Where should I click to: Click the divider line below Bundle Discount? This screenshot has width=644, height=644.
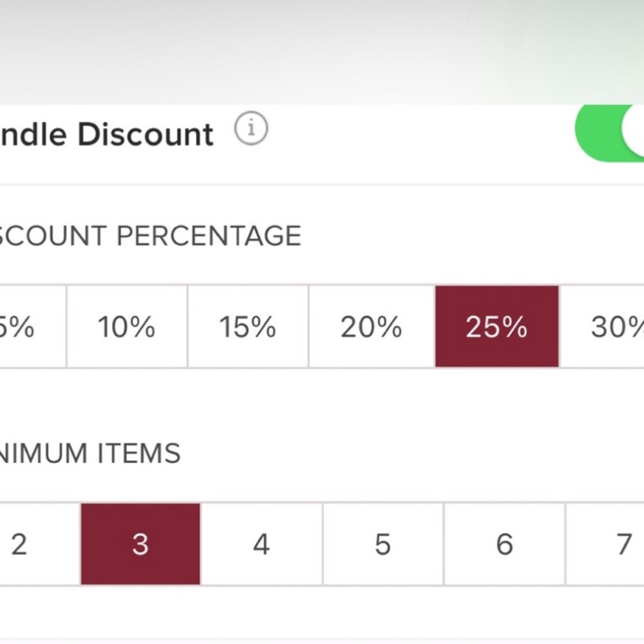click(322, 184)
